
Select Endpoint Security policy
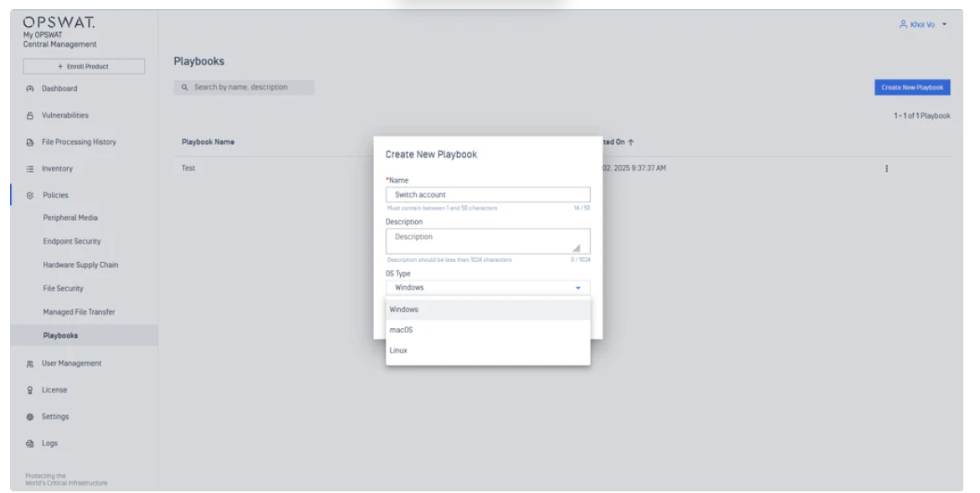pos(72,241)
